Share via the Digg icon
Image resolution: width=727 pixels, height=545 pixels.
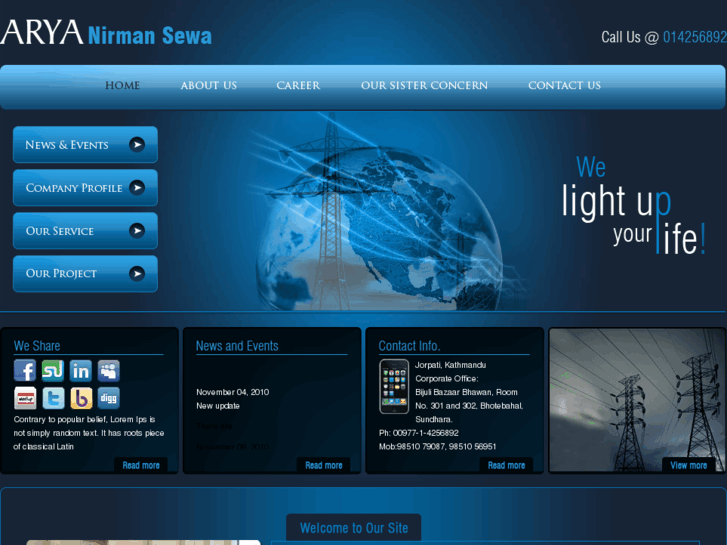[108, 398]
